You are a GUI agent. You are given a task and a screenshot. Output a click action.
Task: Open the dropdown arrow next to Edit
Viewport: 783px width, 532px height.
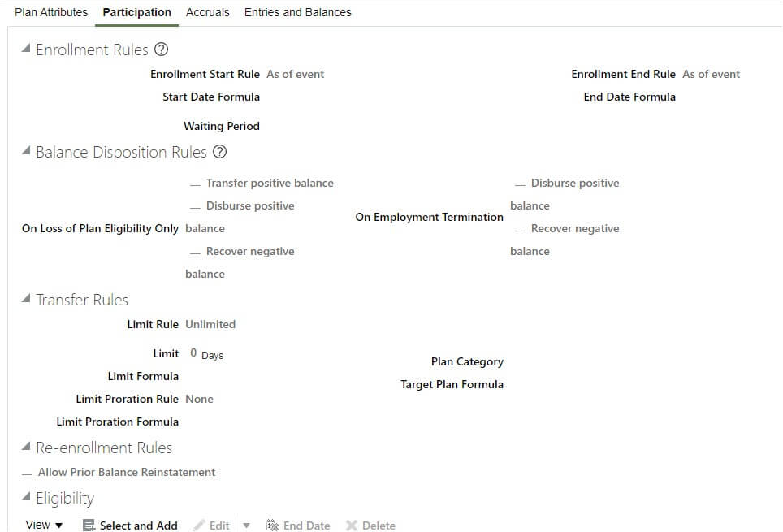[x=246, y=526]
